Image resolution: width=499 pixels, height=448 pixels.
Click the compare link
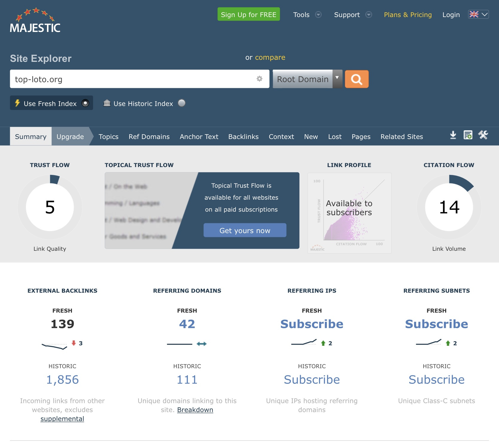pyautogui.click(x=270, y=57)
